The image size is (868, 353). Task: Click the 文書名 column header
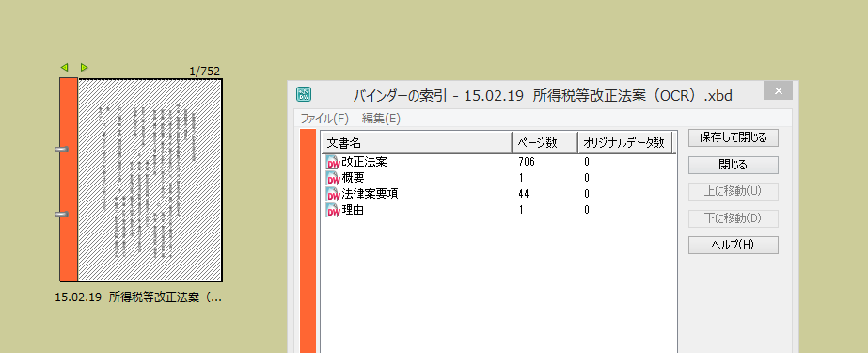tap(417, 143)
